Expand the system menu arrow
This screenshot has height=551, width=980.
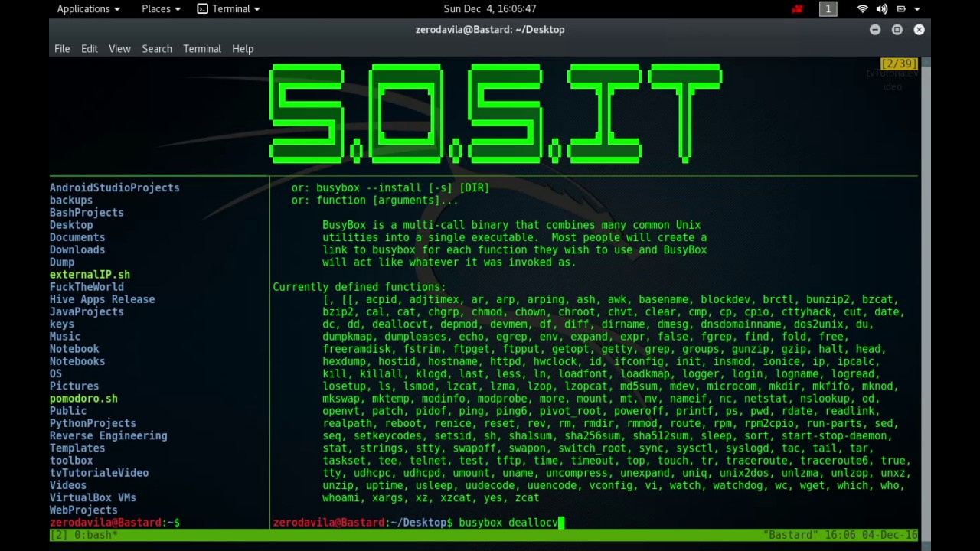pos(916,9)
